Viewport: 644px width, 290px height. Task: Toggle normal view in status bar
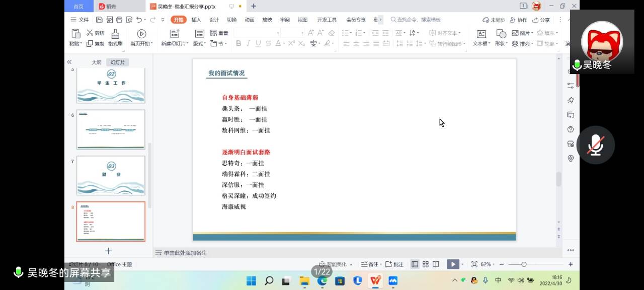pos(415,264)
